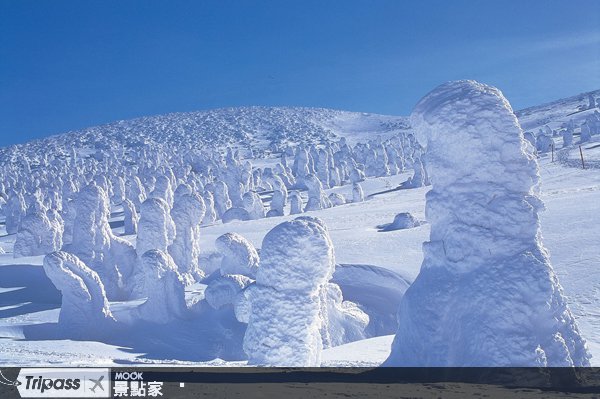This screenshot has height=399, width=600.
Task: Click the dark banner strip's empty area
Action: [383, 383]
